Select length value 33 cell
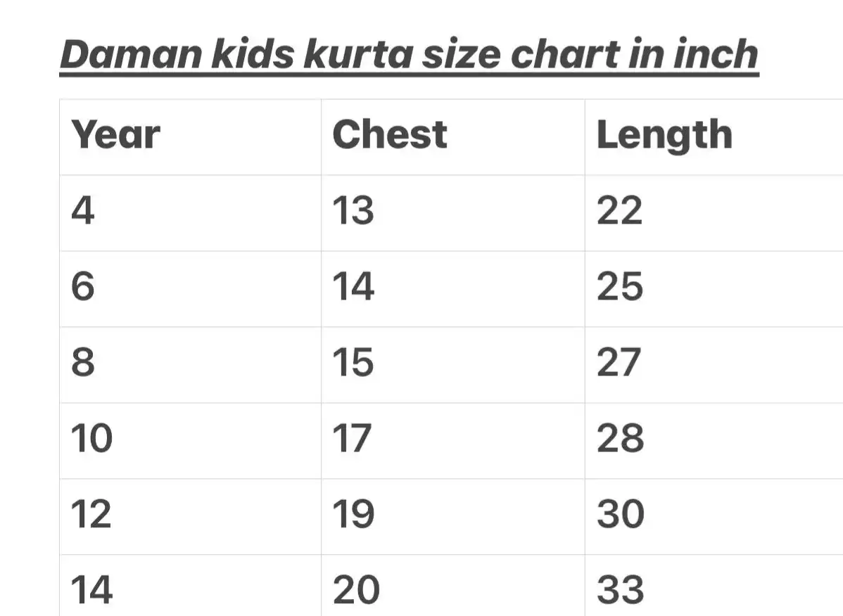Screen dimensions: 843x616 point(619,589)
